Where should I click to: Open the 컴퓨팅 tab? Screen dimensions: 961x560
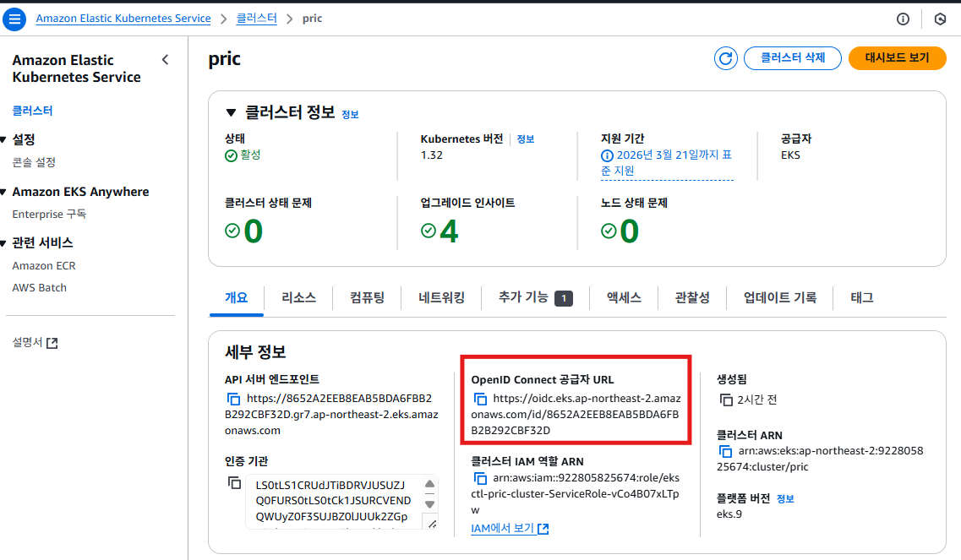(x=367, y=298)
